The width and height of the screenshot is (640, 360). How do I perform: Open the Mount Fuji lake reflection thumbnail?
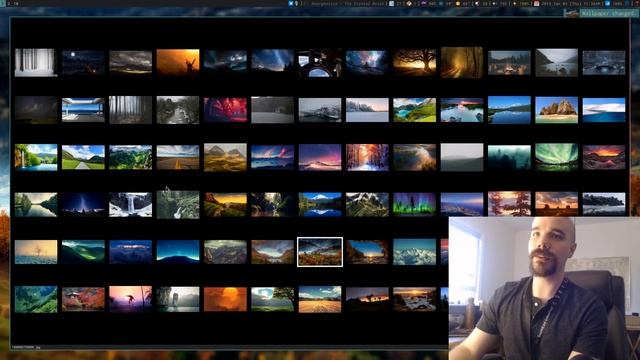[320, 204]
